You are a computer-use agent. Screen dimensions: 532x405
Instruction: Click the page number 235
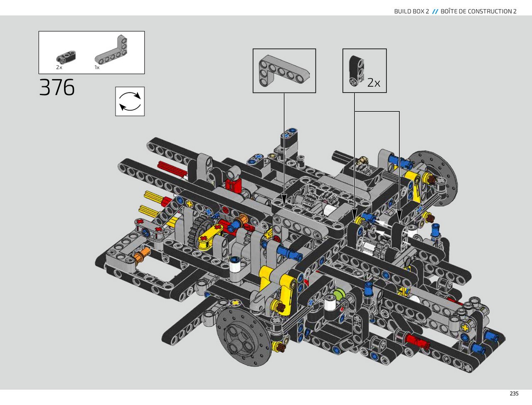click(514, 393)
